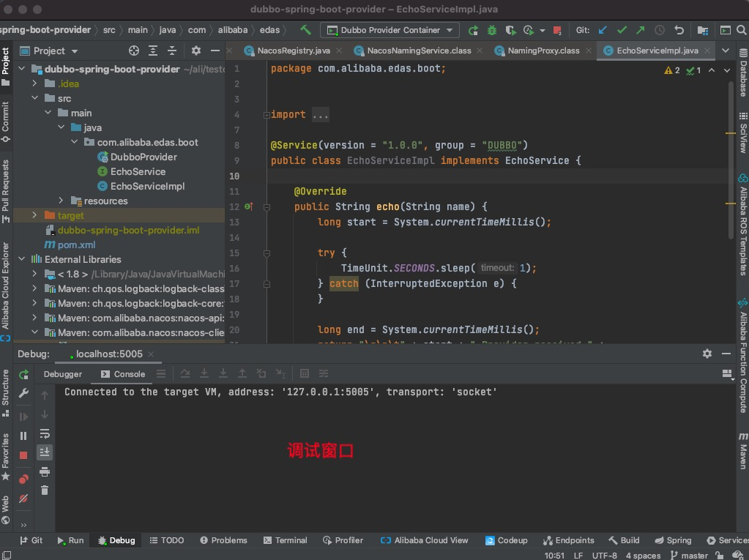Switch to the Debugger tab

point(63,373)
